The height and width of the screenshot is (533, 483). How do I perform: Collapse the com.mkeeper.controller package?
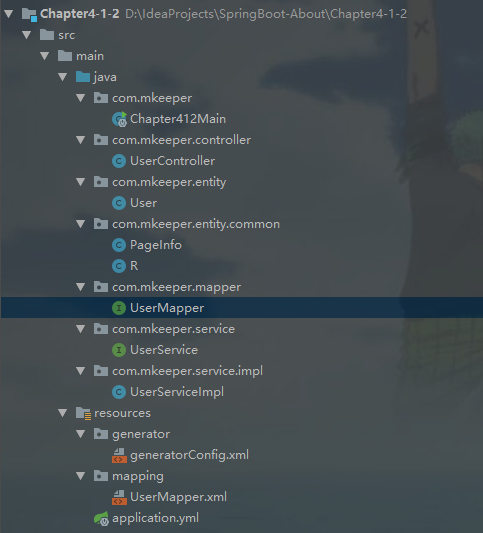[81, 140]
